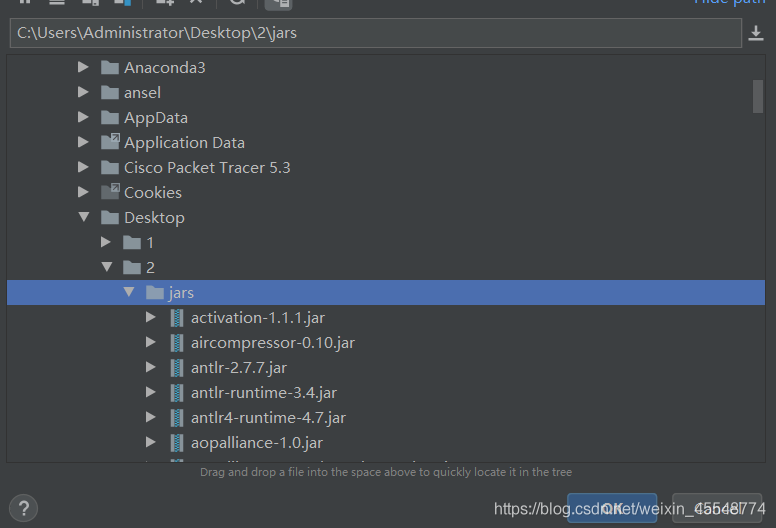Click the Cisco Packet Tracer 5.3 folder icon

tap(109, 168)
